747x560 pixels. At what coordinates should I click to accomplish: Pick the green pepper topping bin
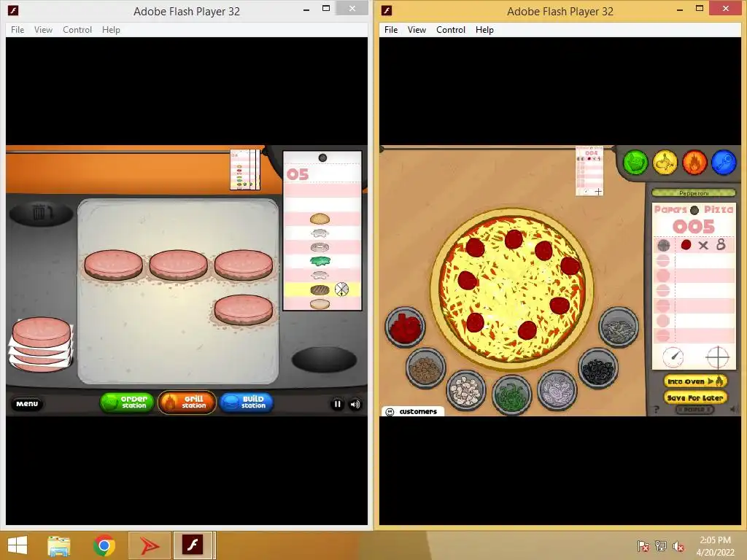click(511, 394)
